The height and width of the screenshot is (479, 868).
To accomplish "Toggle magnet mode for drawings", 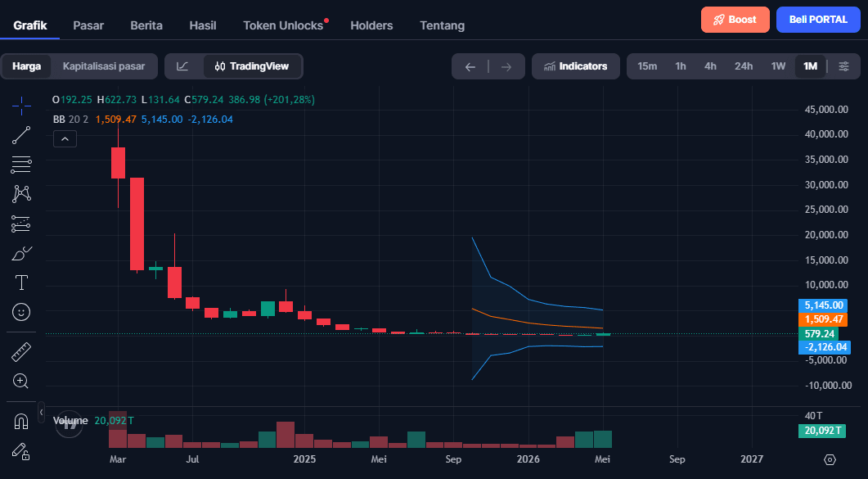I will 21,422.
